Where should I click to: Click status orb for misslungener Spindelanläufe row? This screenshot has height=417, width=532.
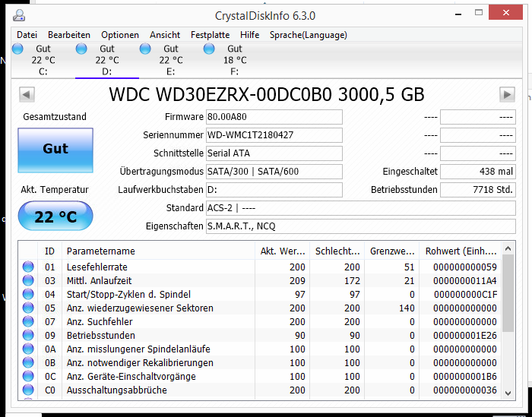pos(28,349)
